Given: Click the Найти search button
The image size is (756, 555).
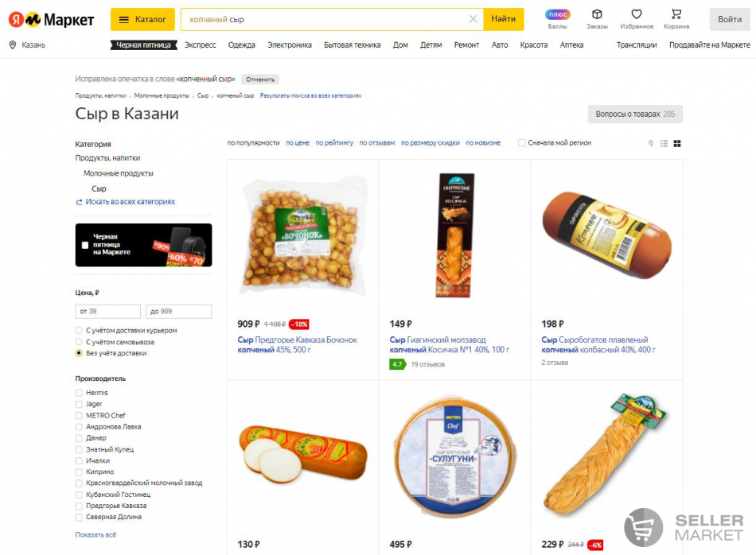Looking at the screenshot, I should point(504,19).
